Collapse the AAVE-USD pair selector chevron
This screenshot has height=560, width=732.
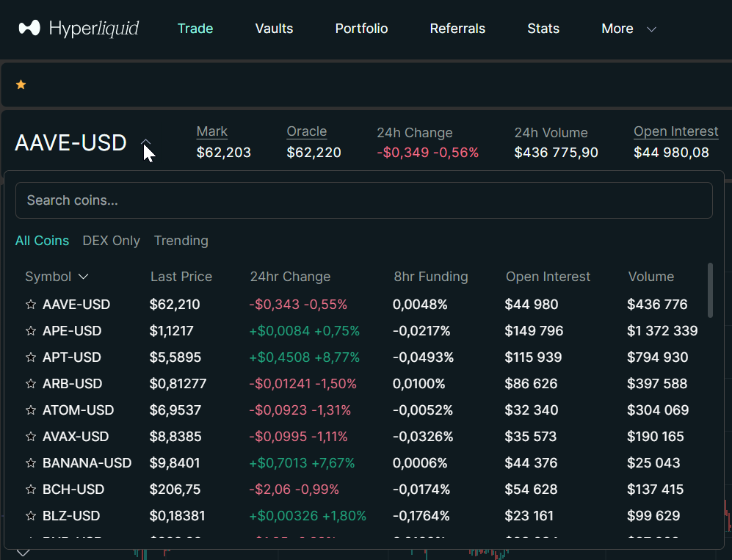[x=146, y=142]
